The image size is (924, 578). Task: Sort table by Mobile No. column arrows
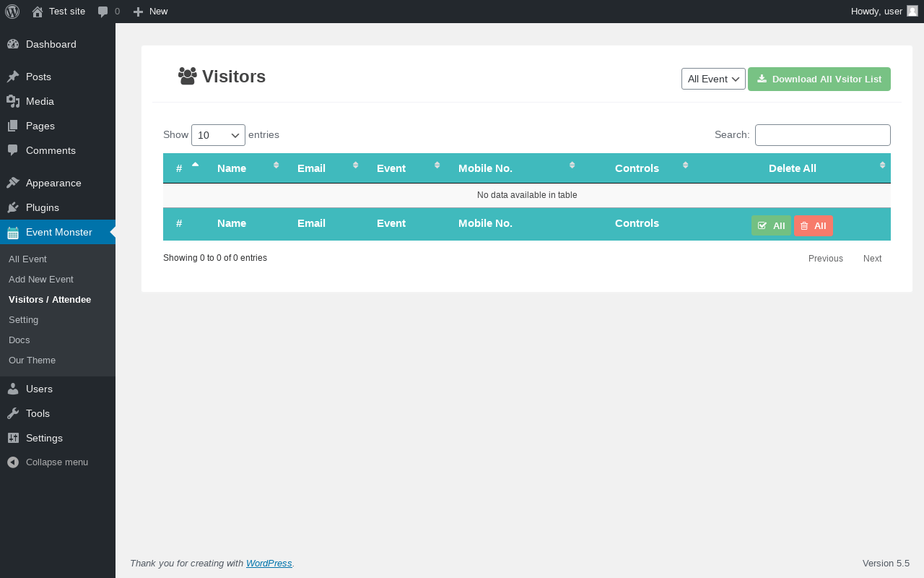[572, 165]
